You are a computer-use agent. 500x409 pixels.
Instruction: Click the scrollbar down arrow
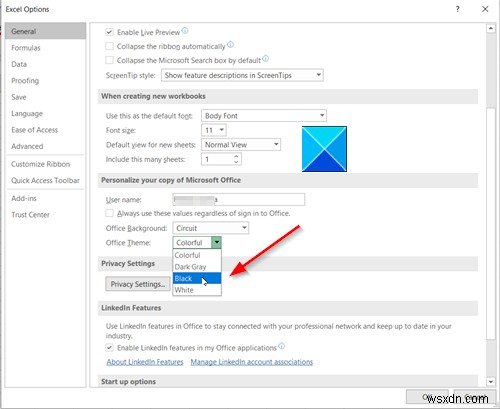click(491, 382)
